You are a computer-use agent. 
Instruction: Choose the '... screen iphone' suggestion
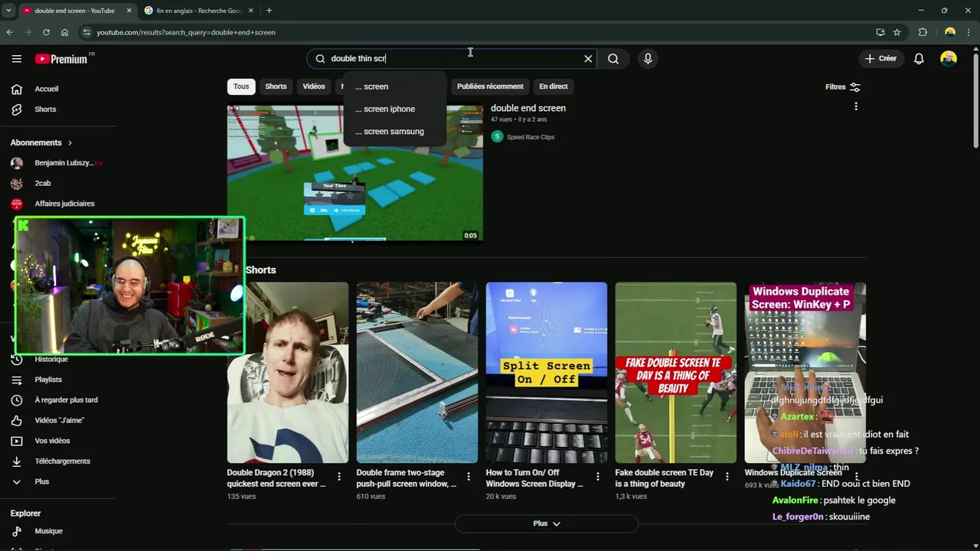pyautogui.click(x=394, y=109)
